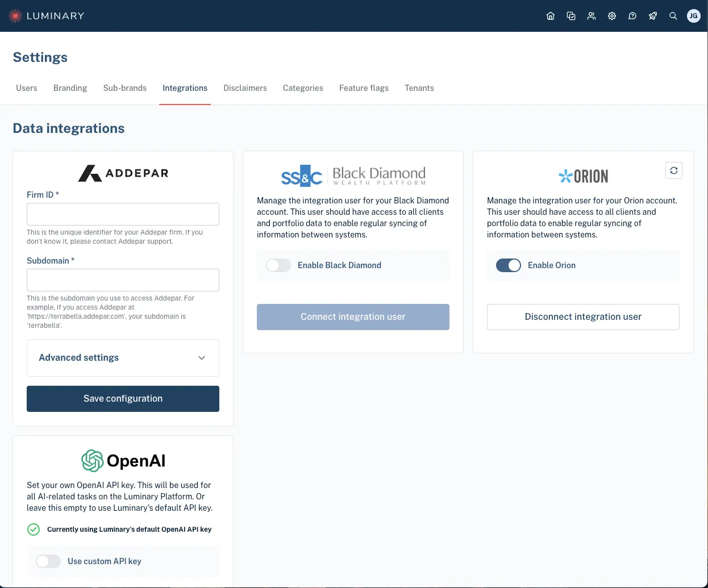Click the Use custom API key label
This screenshot has width=708, height=588.
coord(105,561)
